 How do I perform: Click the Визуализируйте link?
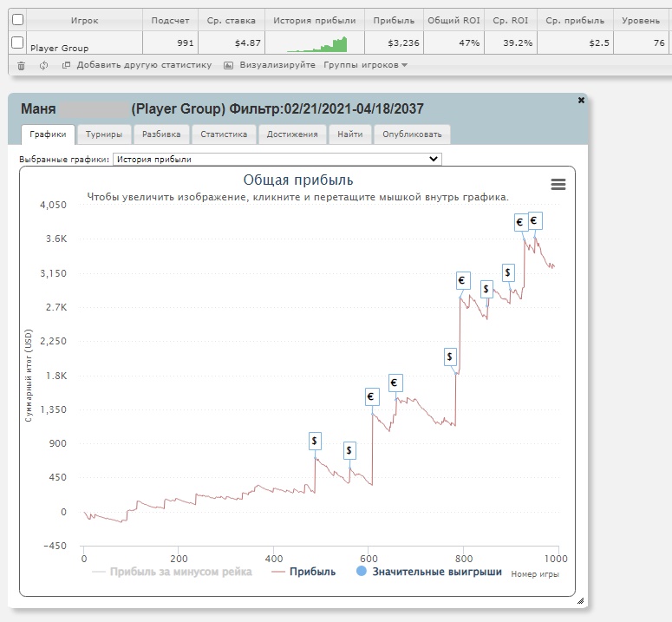pyautogui.click(x=277, y=65)
